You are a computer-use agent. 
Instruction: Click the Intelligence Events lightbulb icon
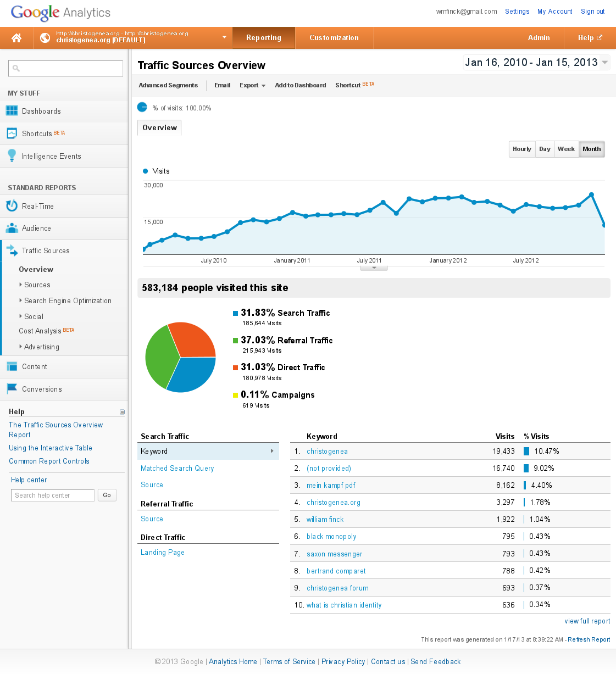point(12,156)
